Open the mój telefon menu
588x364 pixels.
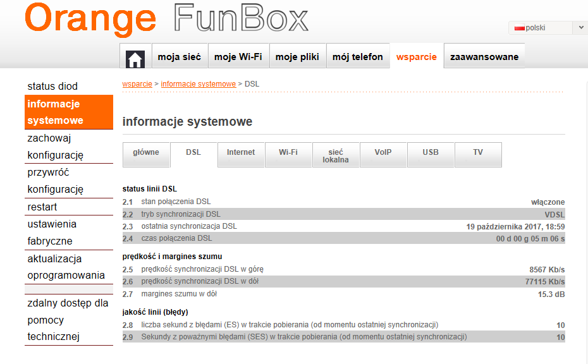tap(358, 57)
